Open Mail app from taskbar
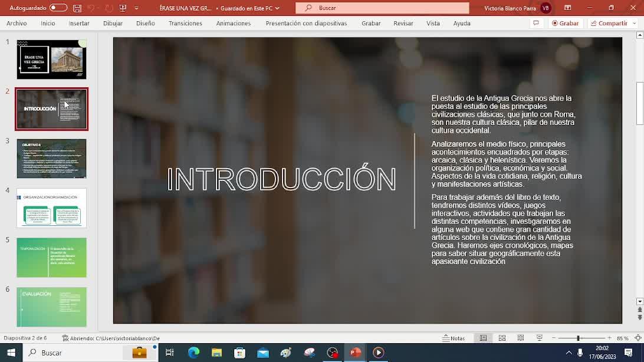The height and width of the screenshot is (362, 644). [263, 353]
